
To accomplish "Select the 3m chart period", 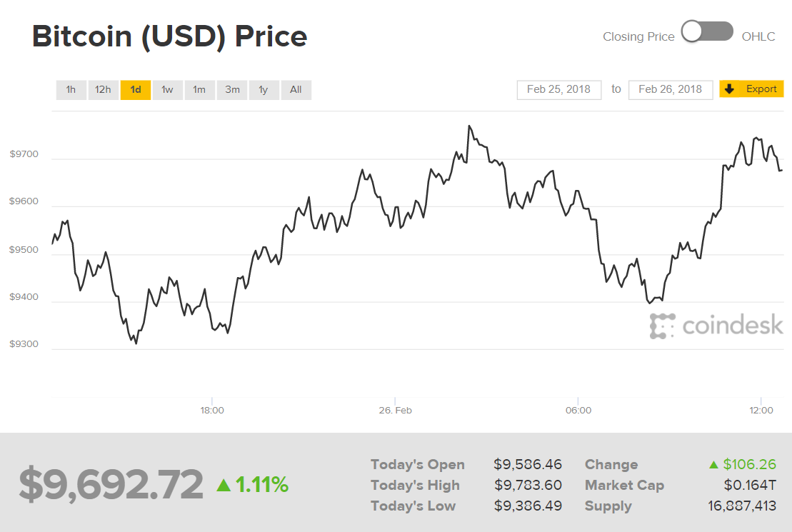I will pos(231,89).
